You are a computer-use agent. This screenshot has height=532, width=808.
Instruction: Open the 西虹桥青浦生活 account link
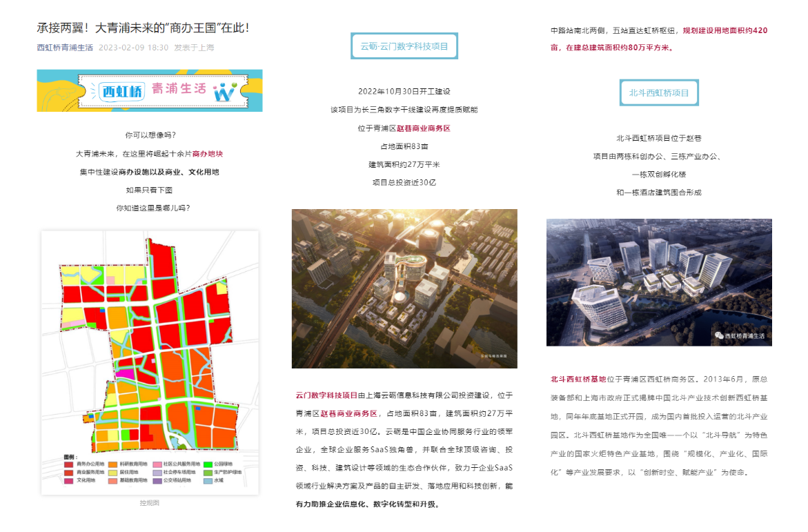coord(65,48)
